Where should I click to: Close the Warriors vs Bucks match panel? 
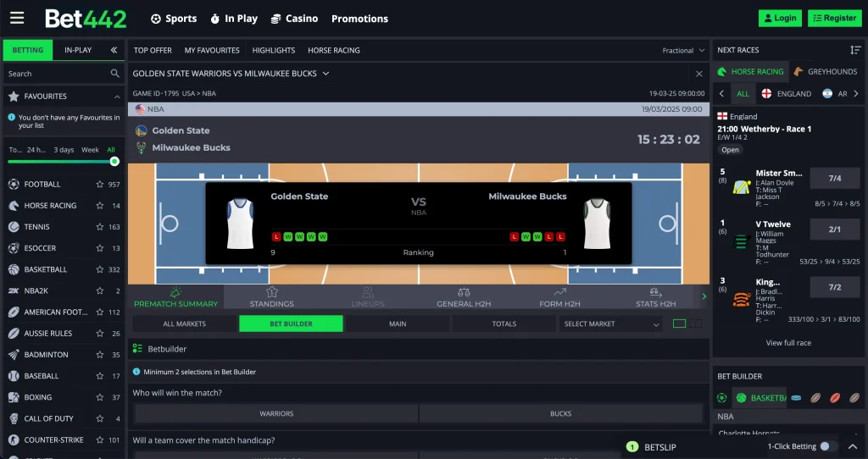tap(699, 74)
